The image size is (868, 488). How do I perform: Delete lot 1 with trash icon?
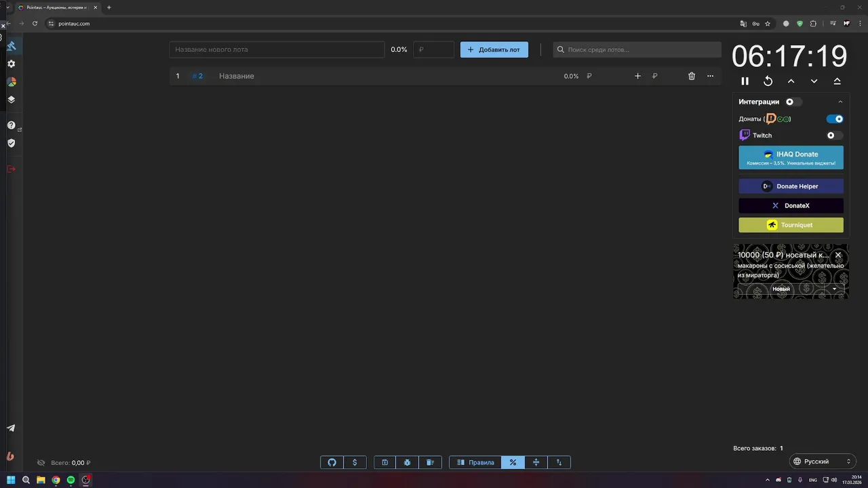coord(692,76)
